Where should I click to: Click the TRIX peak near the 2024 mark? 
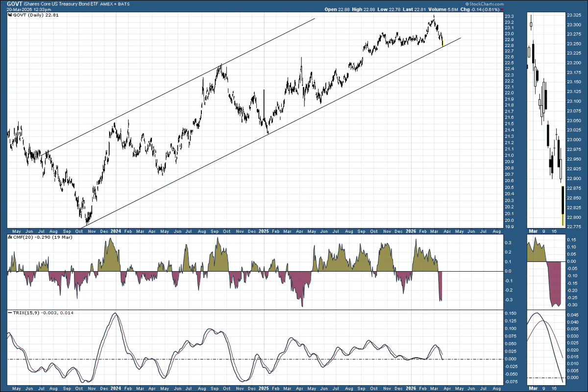114,314
